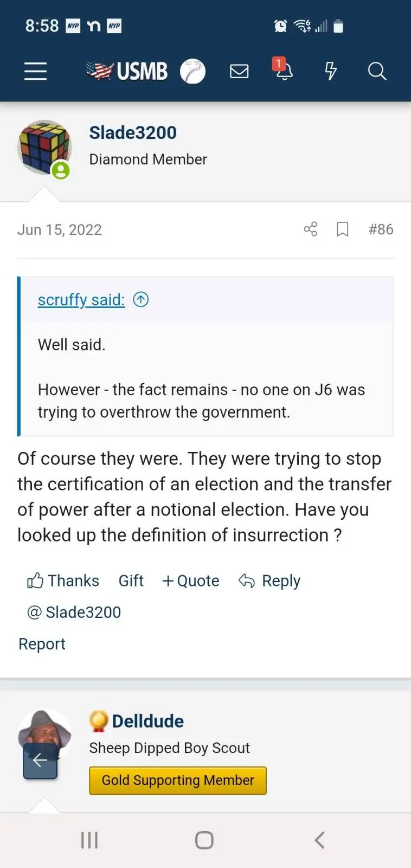Open the alerts bell with notification badge
The image size is (411, 868).
pyautogui.click(x=284, y=71)
